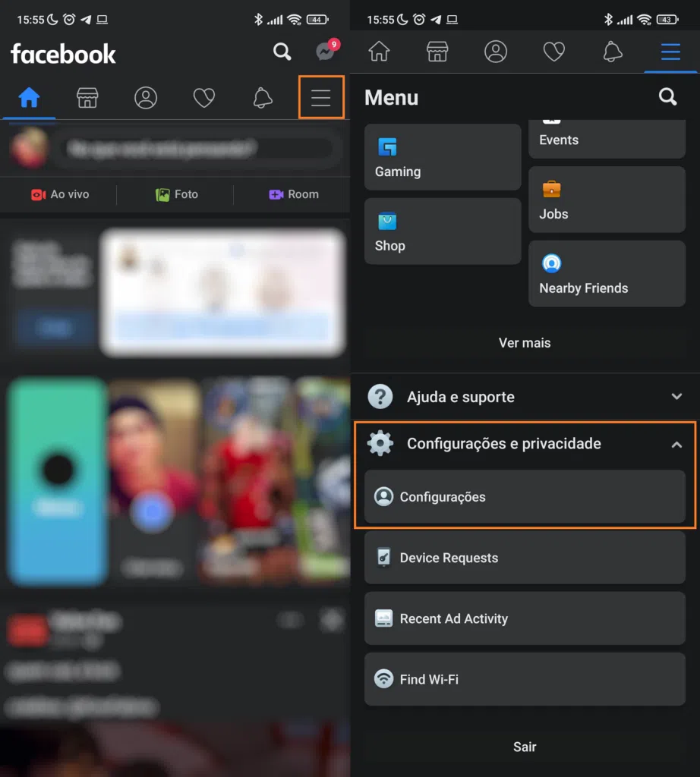
Task: Open the Jobs shortcut
Action: [x=607, y=200]
